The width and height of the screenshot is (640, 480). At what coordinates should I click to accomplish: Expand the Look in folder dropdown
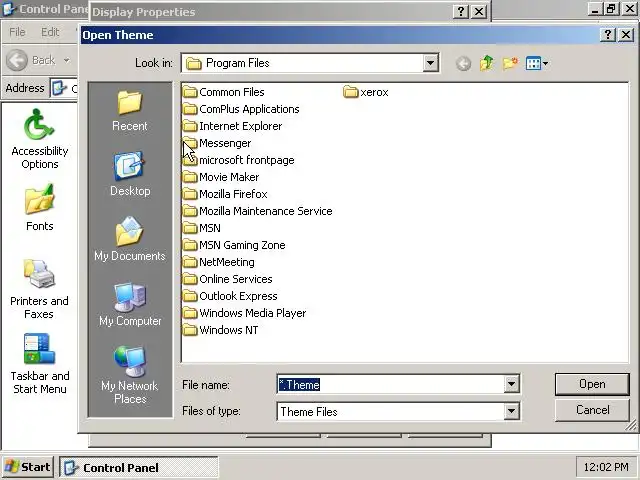(430, 63)
